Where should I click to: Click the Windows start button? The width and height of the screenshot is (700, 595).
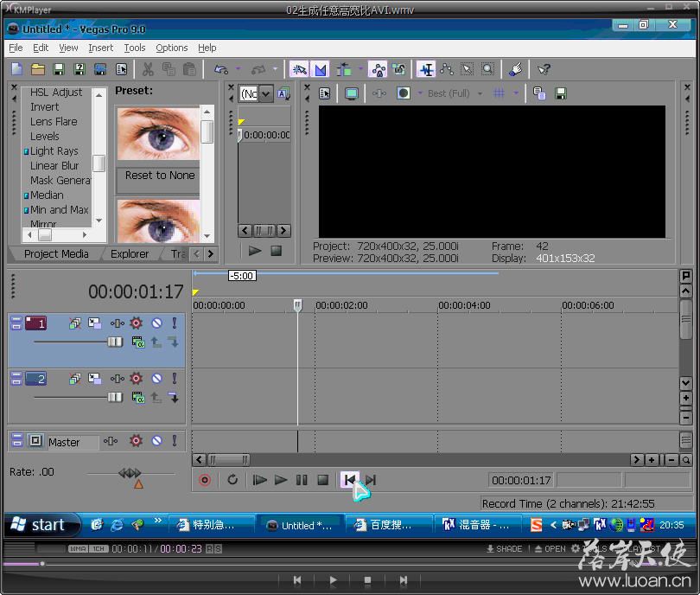pos(41,525)
